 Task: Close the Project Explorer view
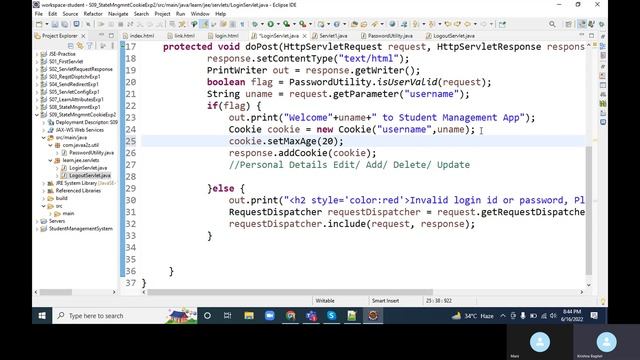(83, 36)
